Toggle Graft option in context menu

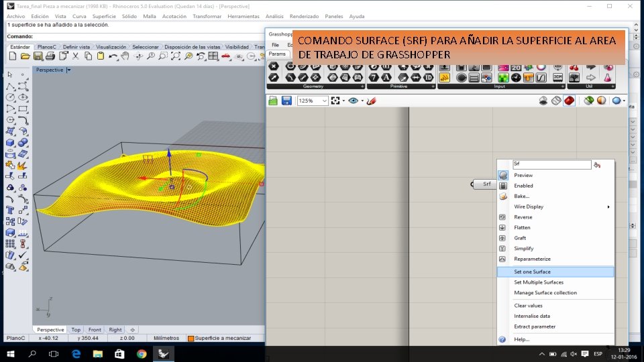520,238
